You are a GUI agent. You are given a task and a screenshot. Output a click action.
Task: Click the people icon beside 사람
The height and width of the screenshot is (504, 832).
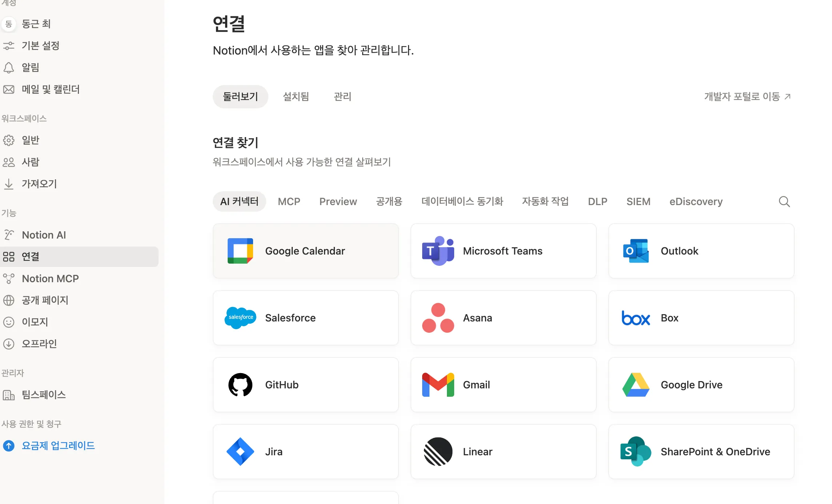click(9, 162)
